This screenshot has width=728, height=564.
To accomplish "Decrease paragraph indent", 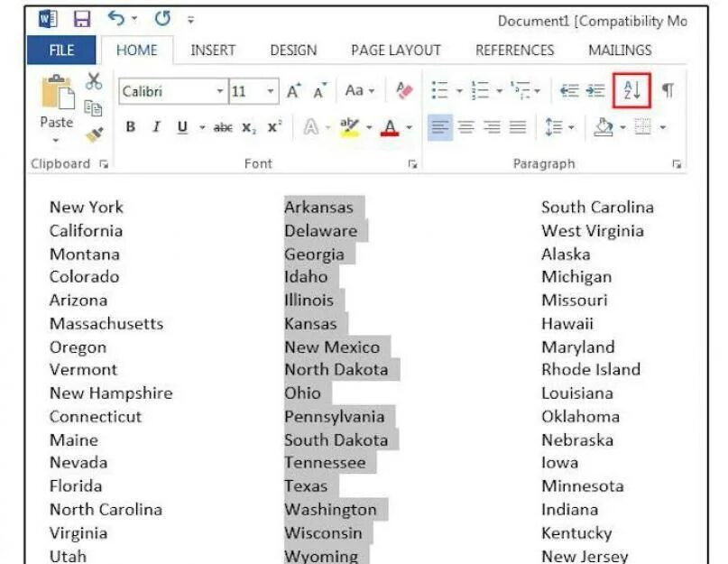I will coord(568,90).
